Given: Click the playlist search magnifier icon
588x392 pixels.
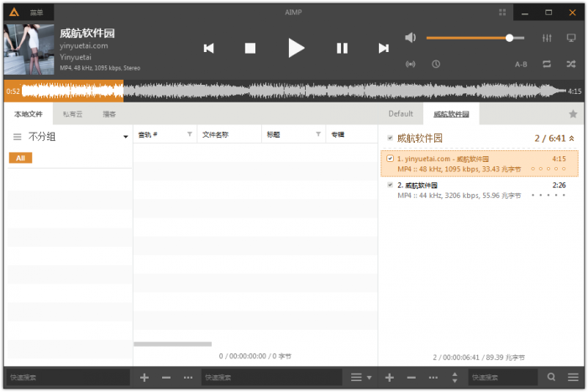Looking at the screenshot, I should (x=551, y=377).
